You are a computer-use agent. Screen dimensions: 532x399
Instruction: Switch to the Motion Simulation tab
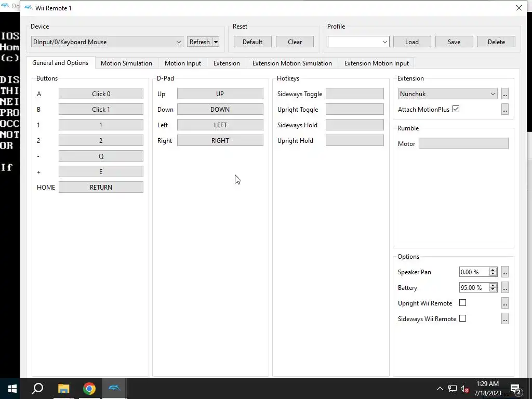coord(126,63)
